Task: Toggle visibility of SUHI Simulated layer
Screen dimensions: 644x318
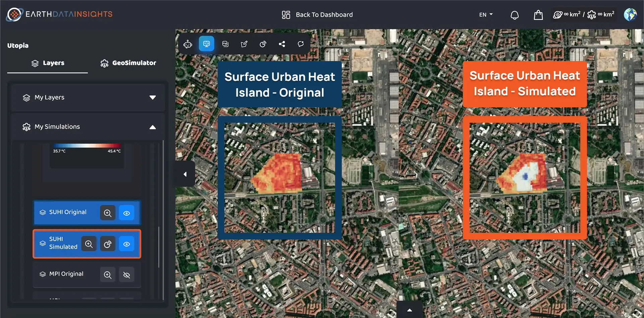Action: 126,244
